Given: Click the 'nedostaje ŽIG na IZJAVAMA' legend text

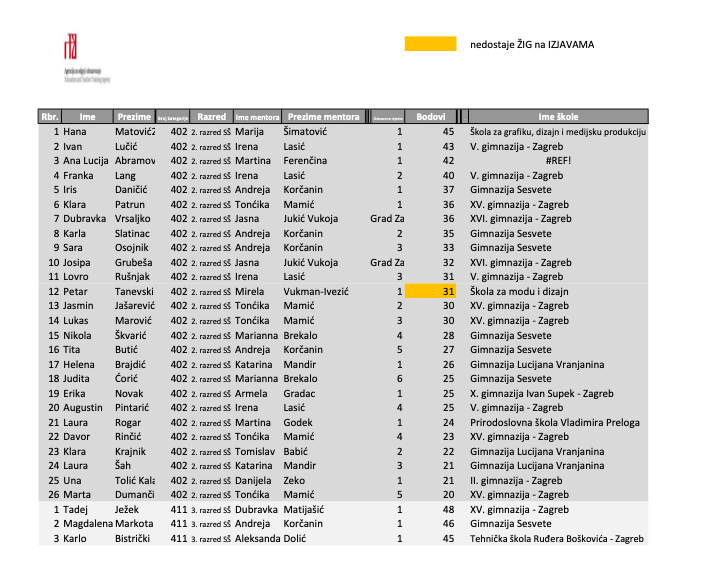Looking at the screenshot, I should [532, 45].
